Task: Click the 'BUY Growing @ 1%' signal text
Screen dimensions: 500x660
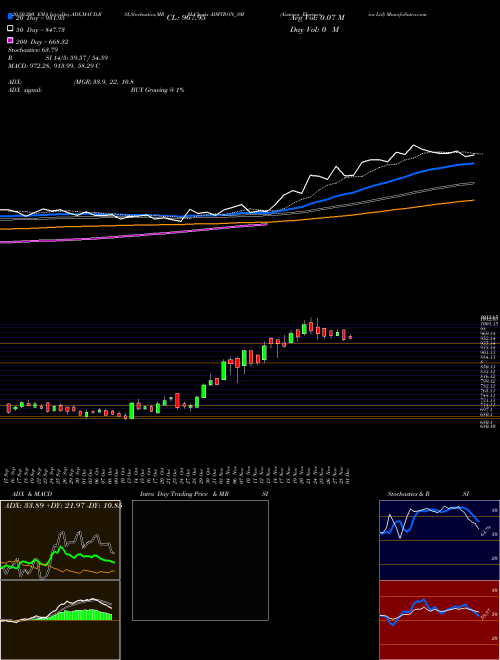Action: tap(157, 90)
